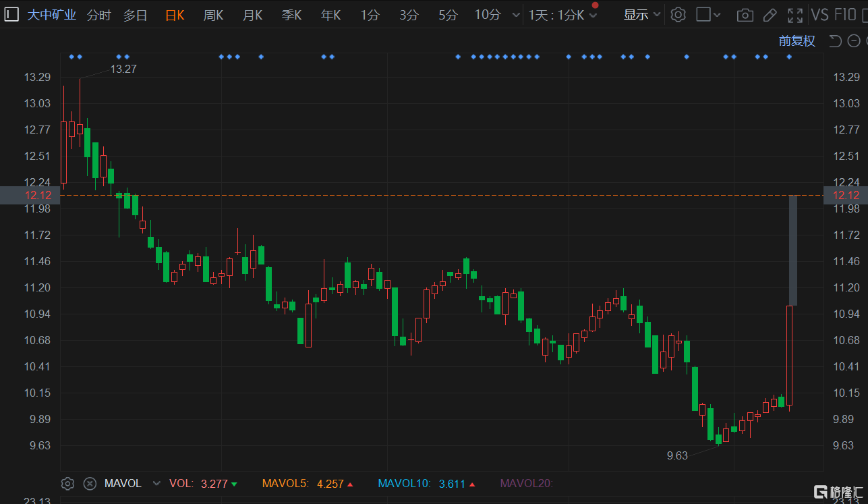
Task: Click the undo arrow icon next to 前复权
Action: point(835,41)
